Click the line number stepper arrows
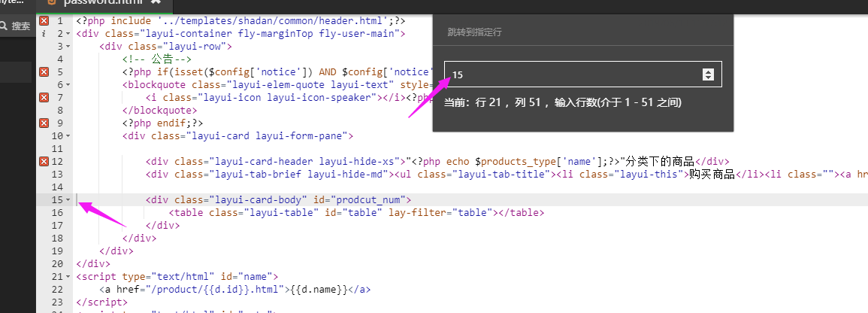The height and width of the screenshot is (313, 868). [x=707, y=74]
